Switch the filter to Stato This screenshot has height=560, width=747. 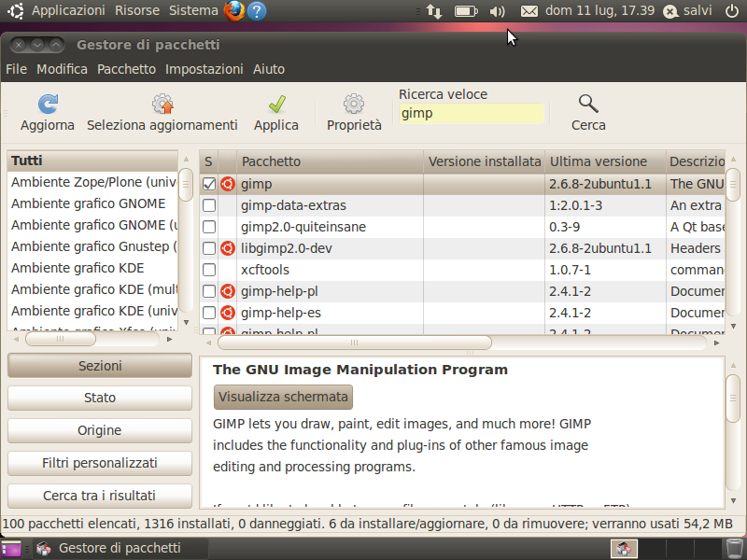[100, 398]
